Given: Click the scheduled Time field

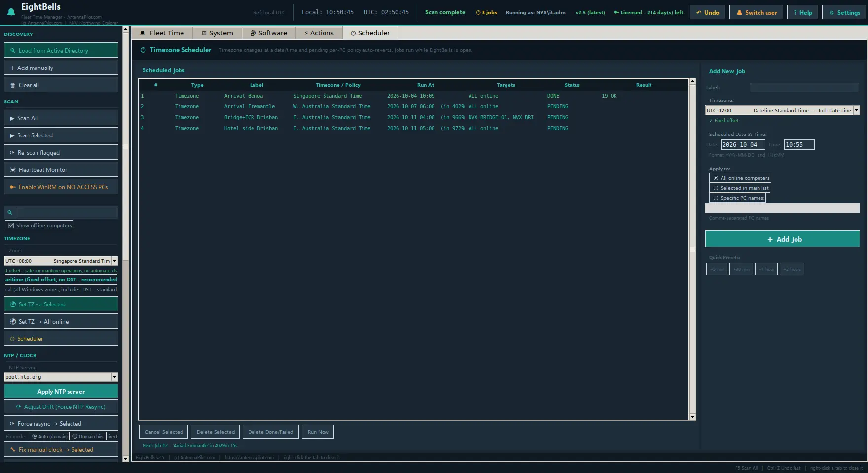Looking at the screenshot, I should 799,145.
